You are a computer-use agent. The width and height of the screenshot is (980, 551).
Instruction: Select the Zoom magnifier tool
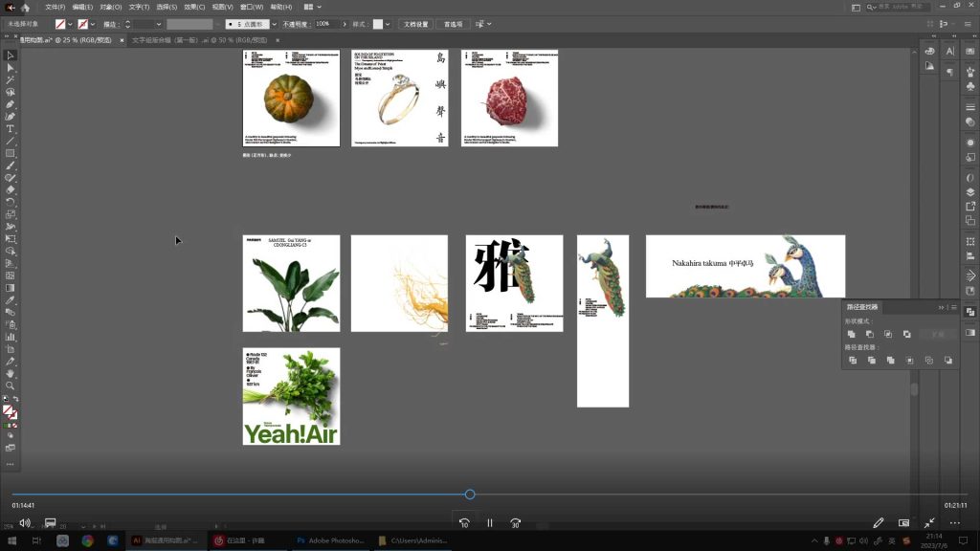[x=11, y=386]
